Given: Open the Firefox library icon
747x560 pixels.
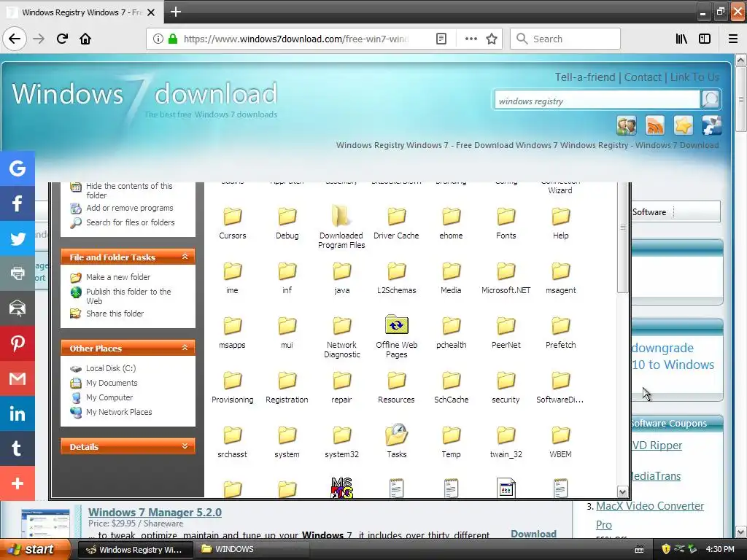Looking at the screenshot, I should [x=681, y=39].
